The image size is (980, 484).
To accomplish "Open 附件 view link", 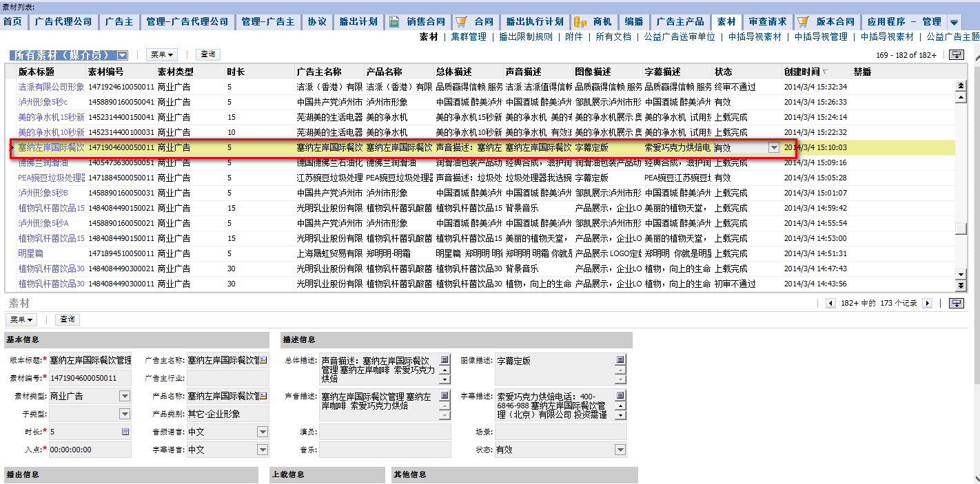I will [574, 37].
